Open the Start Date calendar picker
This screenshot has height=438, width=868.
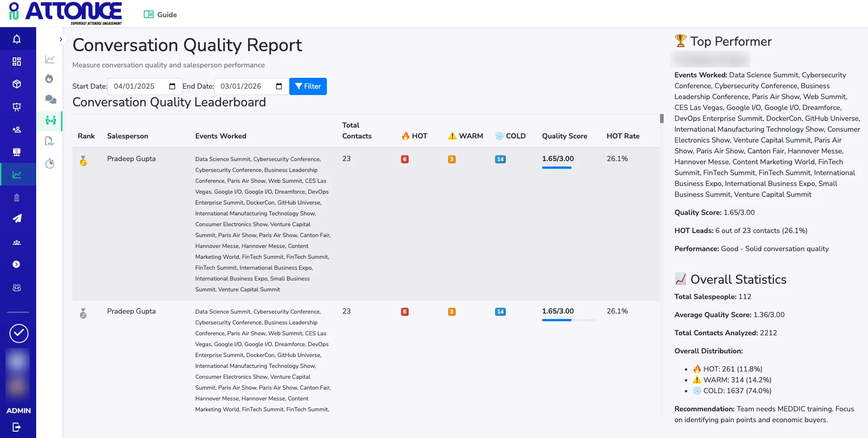(172, 86)
